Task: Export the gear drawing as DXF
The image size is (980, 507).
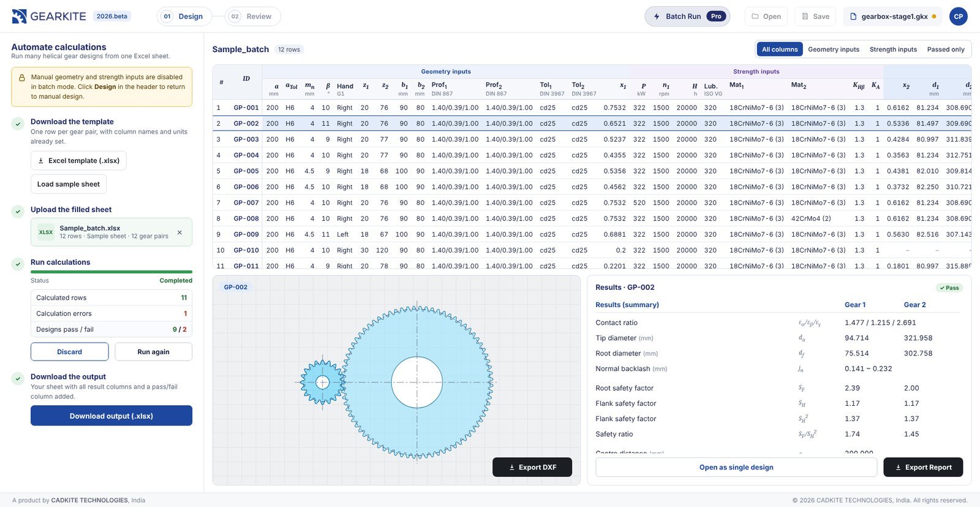Action: click(532, 467)
